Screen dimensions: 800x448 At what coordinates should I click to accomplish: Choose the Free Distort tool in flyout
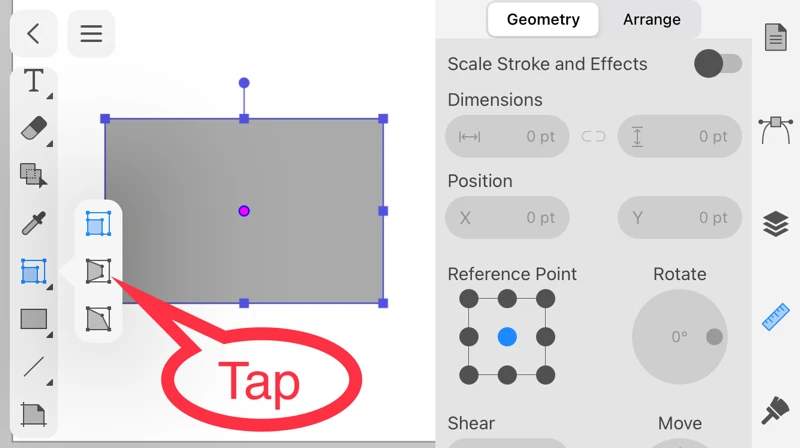tap(98, 318)
